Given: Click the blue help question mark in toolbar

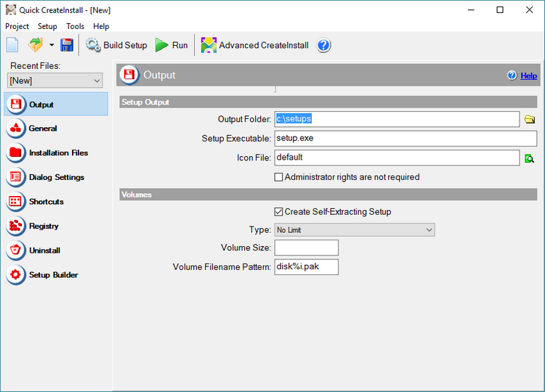Looking at the screenshot, I should pyautogui.click(x=323, y=45).
